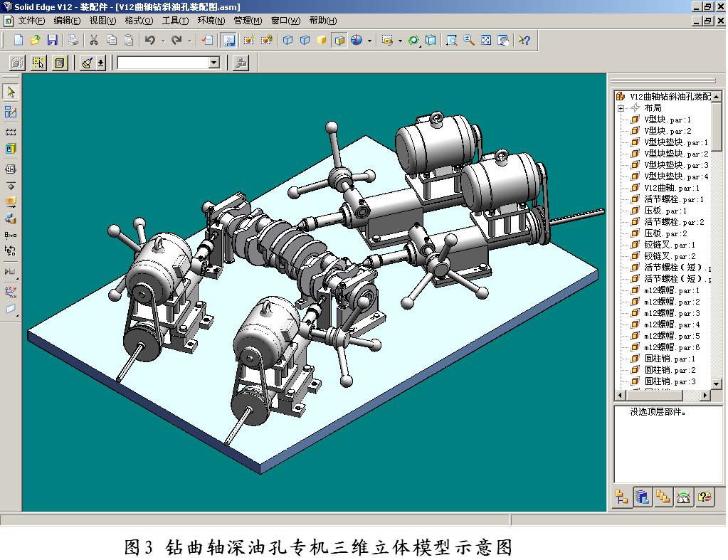Image resolution: width=728 pixels, height=560 pixels.
Task: Click the first wireframe cube view icon
Action: point(287,41)
